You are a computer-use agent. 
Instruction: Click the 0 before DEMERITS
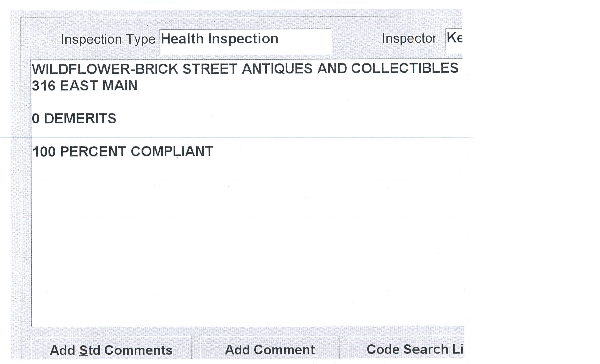(36, 119)
